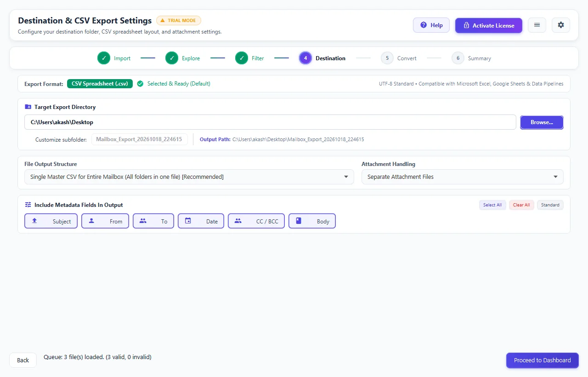This screenshot has width=588, height=377.
Task: Go to the Explore step
Action: coord(182,58)
